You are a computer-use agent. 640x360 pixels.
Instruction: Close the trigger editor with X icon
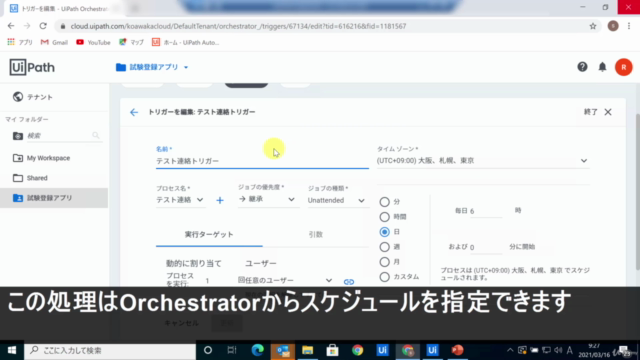click(x=608, y=112)
